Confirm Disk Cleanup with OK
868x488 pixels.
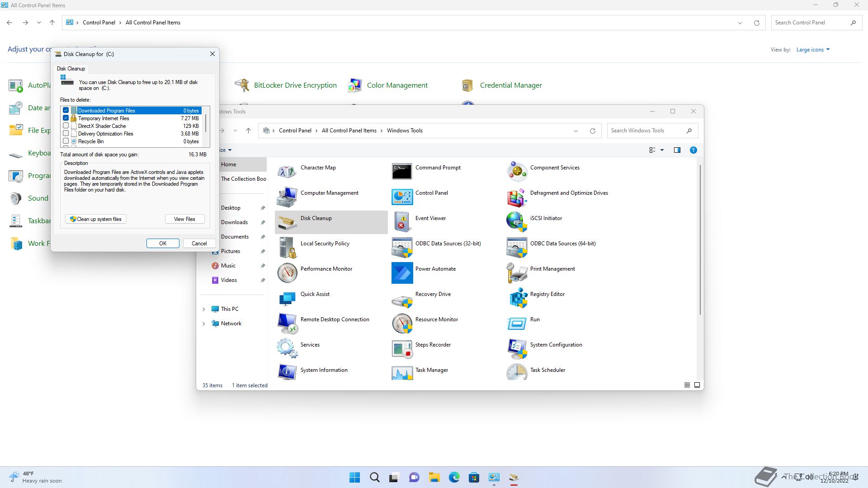click(163, 243)
